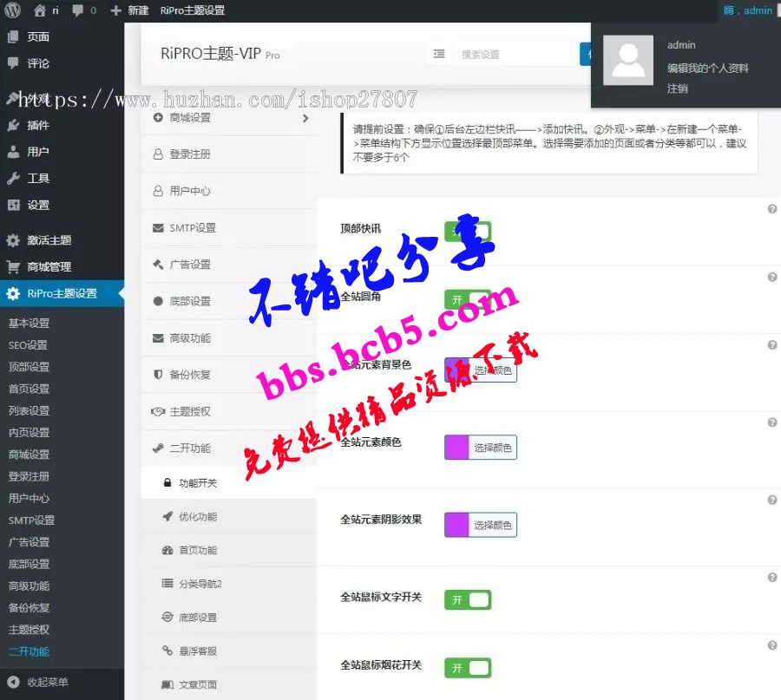Pick color for 全站元素阴影效果
The width and height of the screenshot is (781, 700).
pyautogui.click(x=481, y=525)
